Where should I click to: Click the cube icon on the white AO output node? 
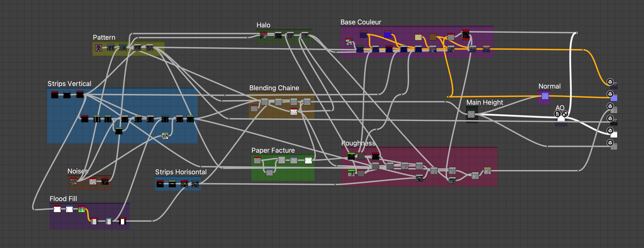pyautogui.click(x=610, y=131)
